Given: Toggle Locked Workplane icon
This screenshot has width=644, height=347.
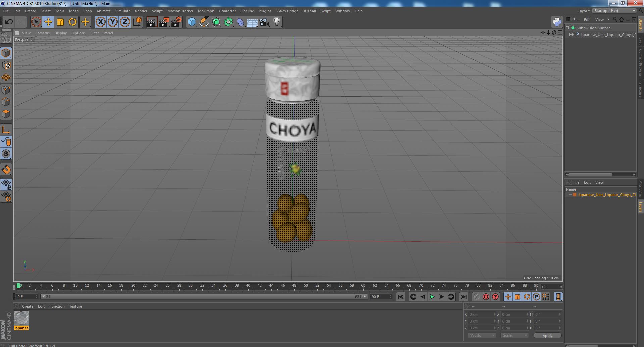Looking at the screenshot, I should [x=6, y=184].
